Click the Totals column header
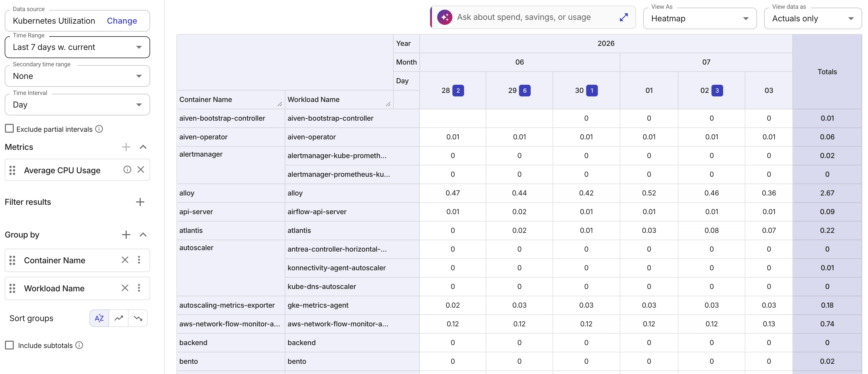Screen dimensions: 868x374 click(x=827, y=72)
